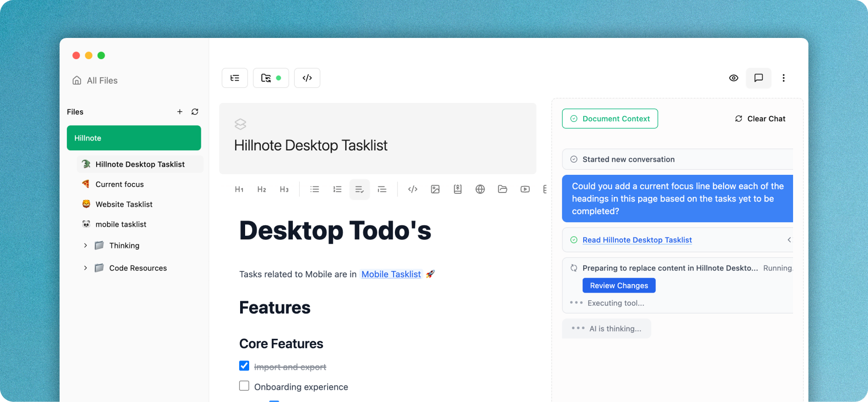Click the user chat message bubble

pos(678,198)
